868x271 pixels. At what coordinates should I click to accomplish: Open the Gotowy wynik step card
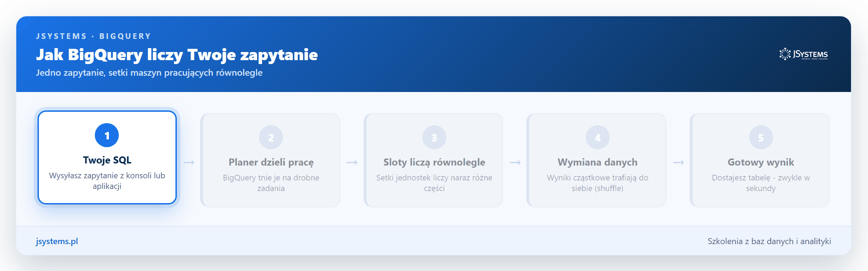(x=760, y=160)
